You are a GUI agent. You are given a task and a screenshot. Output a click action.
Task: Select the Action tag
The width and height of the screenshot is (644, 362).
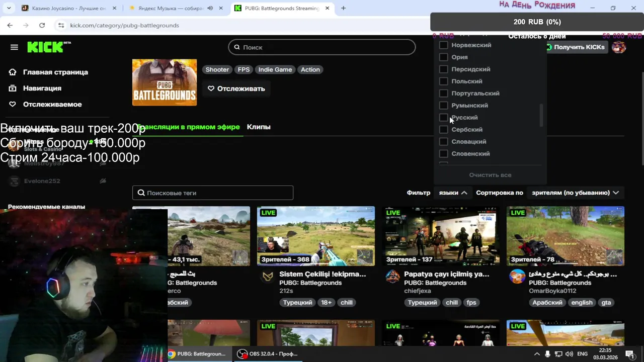[x=310, y=69]
